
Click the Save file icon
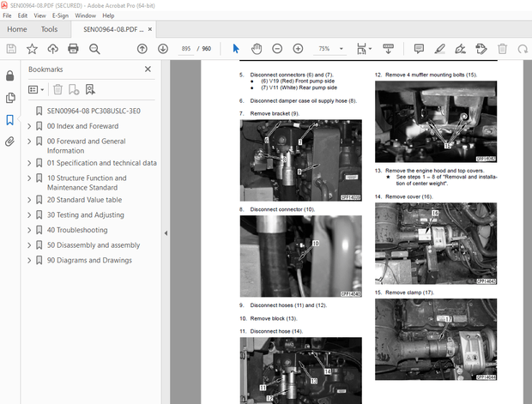pyautogui.click(x=11, y=49)
